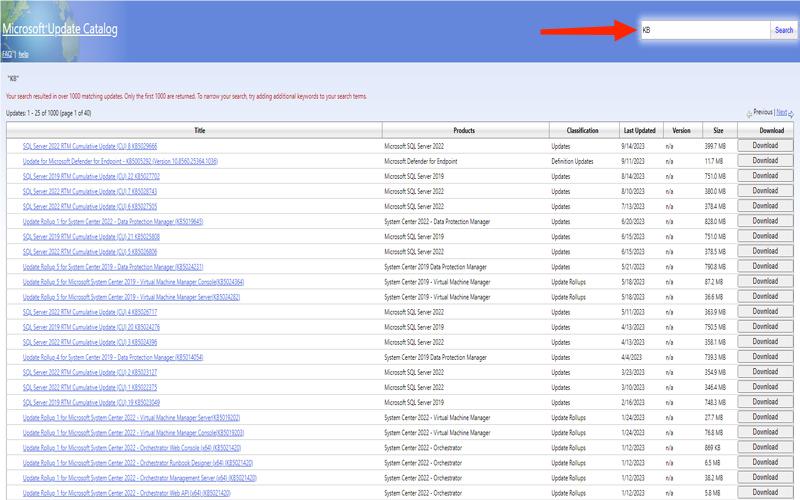This screenshot has width=800, height=500.
Task: Open SQL Server 2019 RTM Cumulative Update CU 21 link
Action: click(91, 237)
